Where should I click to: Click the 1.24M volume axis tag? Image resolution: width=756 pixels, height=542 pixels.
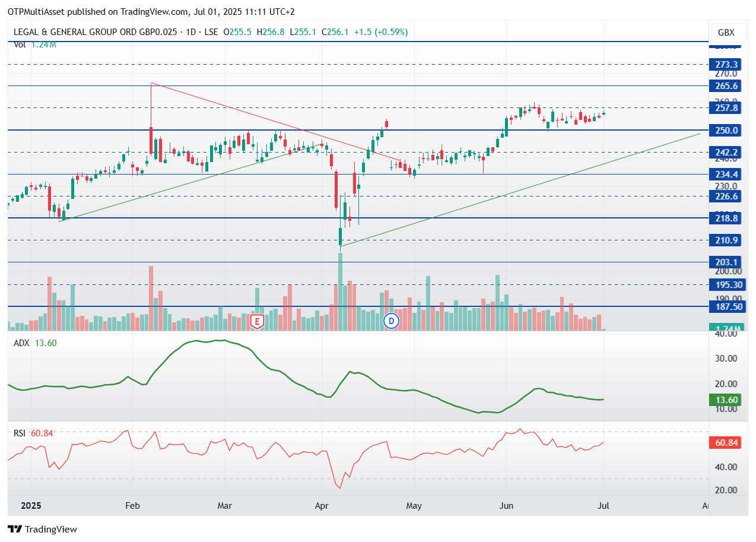(726, 328)
